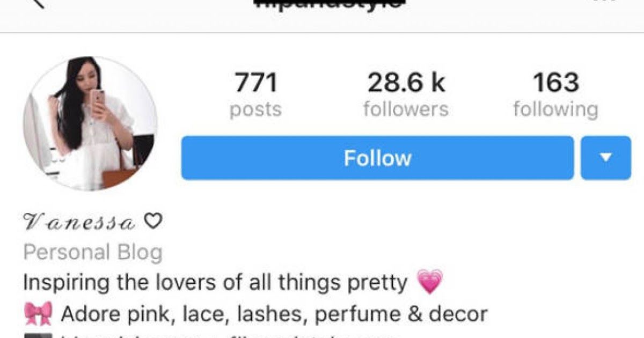Open the three-dot more options menu
The width and height of the screenshot is (644, 338).
(605, 2)
